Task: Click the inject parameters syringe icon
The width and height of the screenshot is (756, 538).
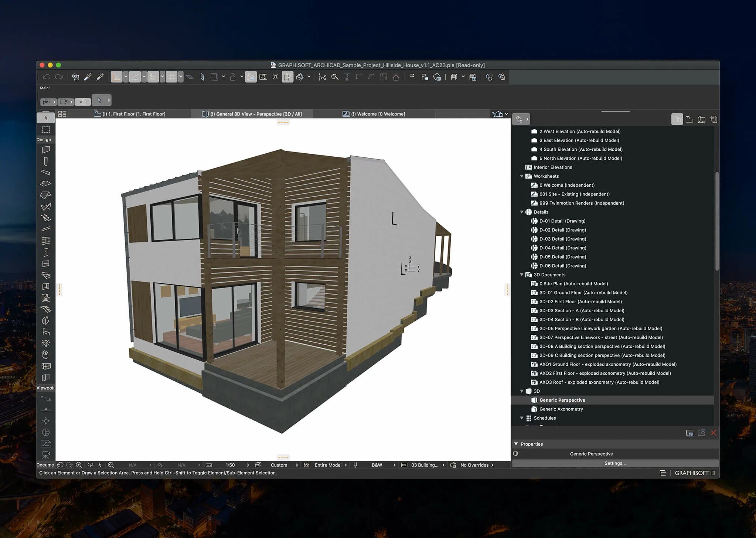Action: click(100, 77)
